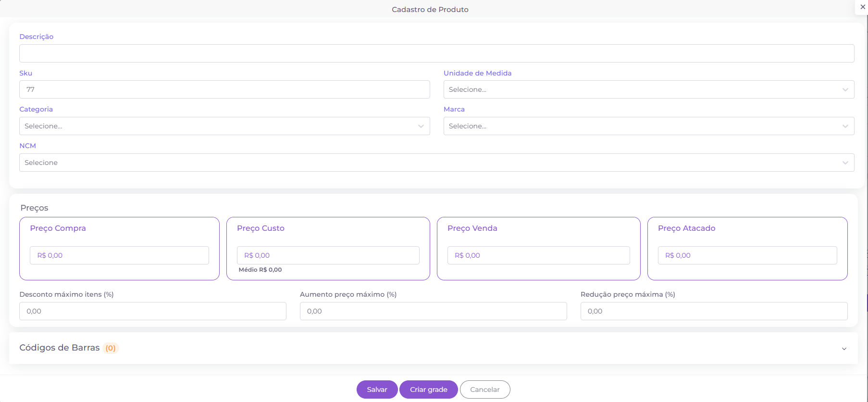Open the Marca dropdown
The width and height of the screenshot is (868, 402).
[x=648, y=126]
